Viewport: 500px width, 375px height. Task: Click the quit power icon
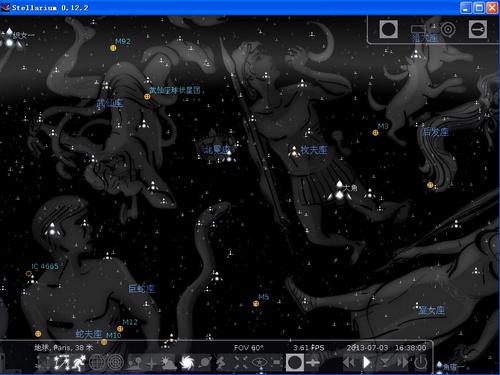point(421,363)
